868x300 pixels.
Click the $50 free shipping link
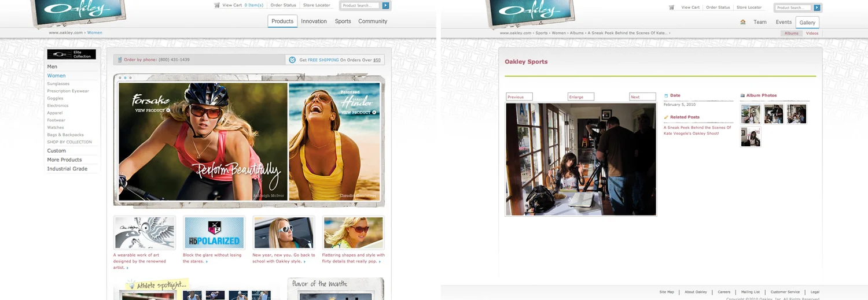click(377, 60)
